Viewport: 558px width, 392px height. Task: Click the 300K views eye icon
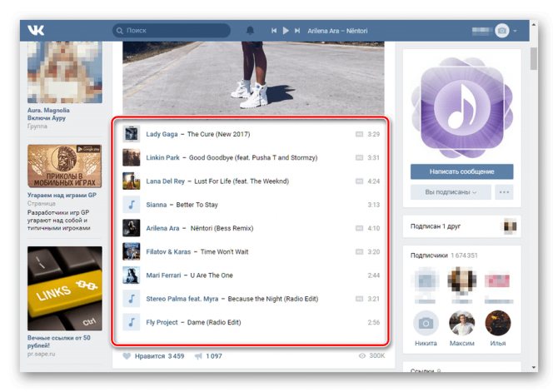coord(362,355)
